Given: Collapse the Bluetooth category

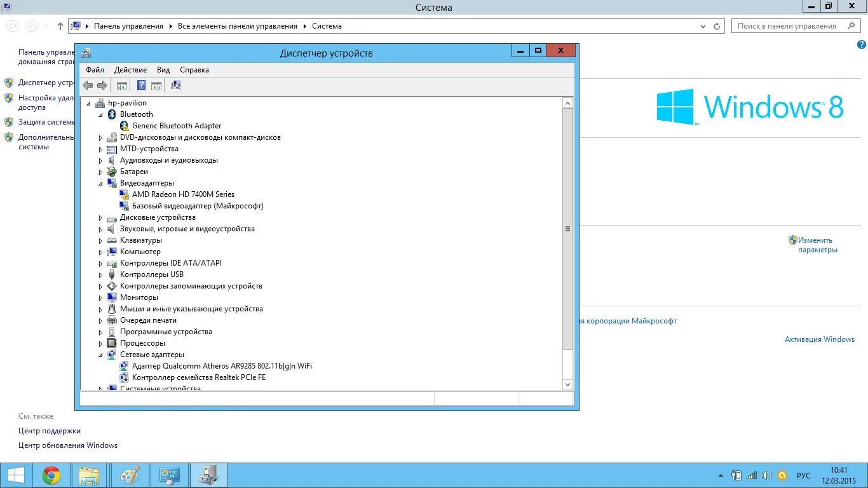Looking at the screenshot, I should pyautogui.click(x=100, y=115).
